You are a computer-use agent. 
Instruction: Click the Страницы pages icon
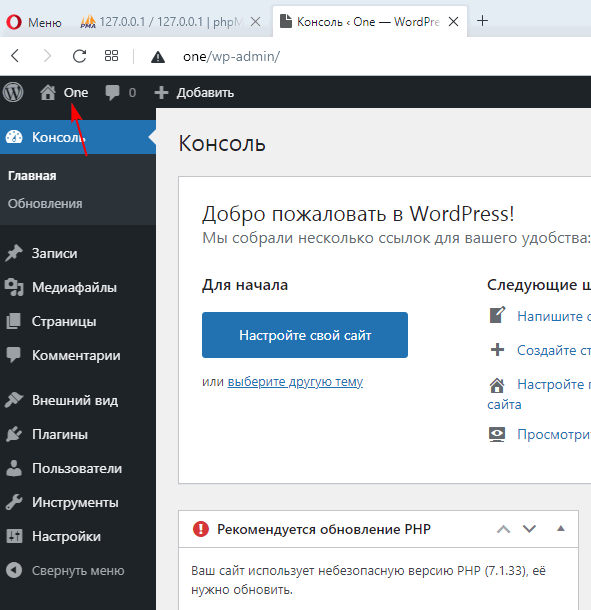[x=14, y=321]
